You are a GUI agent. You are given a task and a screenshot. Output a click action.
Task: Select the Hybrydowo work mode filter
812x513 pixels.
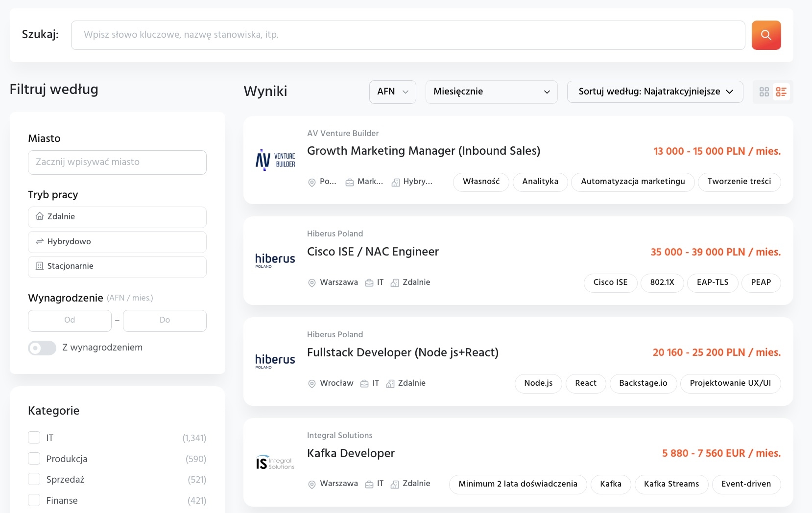click(117, 242)
